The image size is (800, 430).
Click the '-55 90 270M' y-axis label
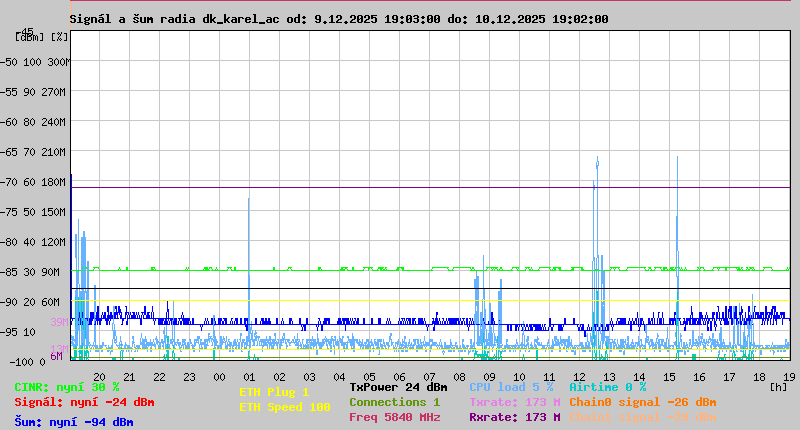34,92
